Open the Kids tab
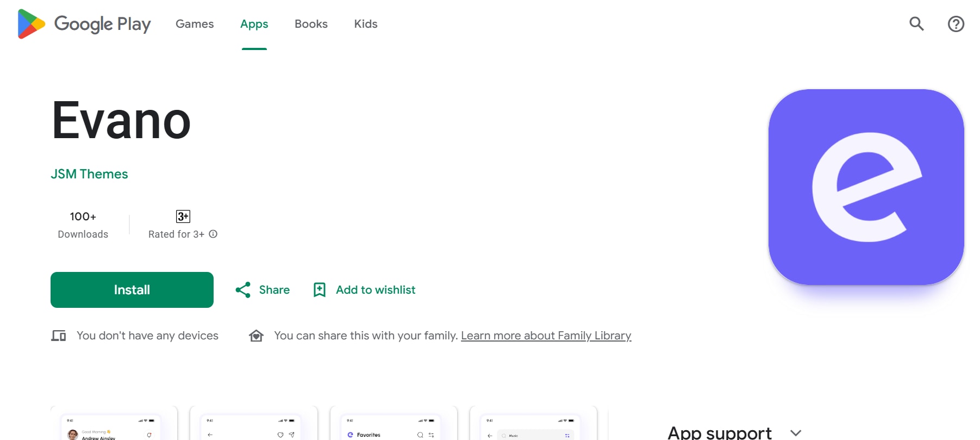Screen dimensions: 980x440 [365, 24]
